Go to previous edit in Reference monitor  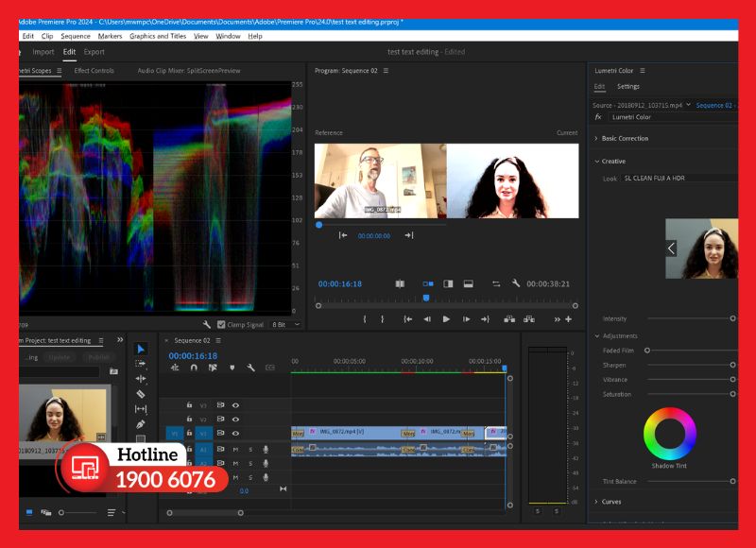click(x=343, y=235)
